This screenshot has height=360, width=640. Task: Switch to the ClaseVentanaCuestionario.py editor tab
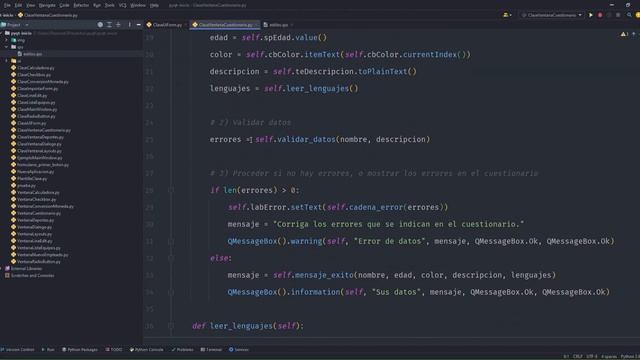point(225,25)
